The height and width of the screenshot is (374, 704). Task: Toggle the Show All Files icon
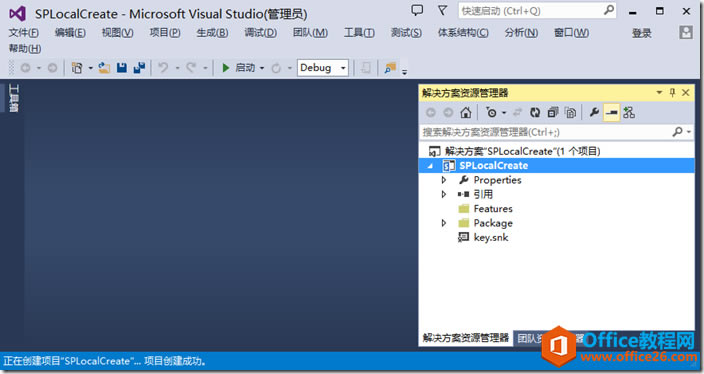click(x=571, y=113)
